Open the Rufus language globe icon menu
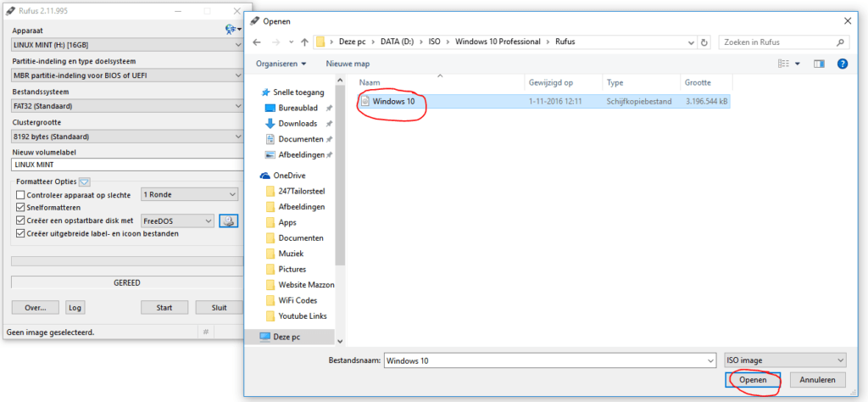868x402 pixels. [x=233, y=30]
